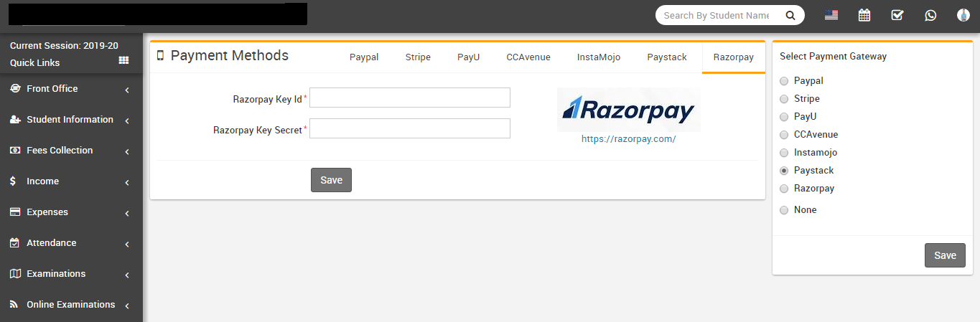Open the language flag selector
Image resolution: width=980 pixels, height=322 pixels.
831,15
